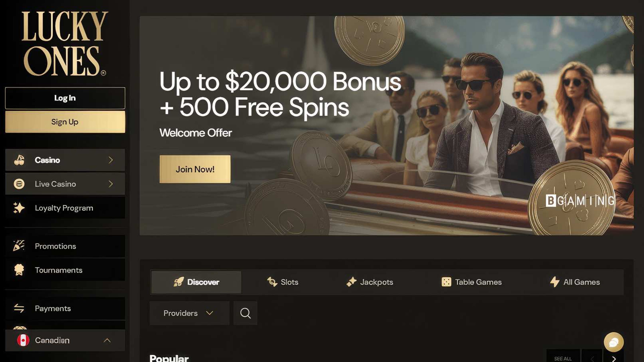
Task: Click the Log In button
Action: click(65, 98)
